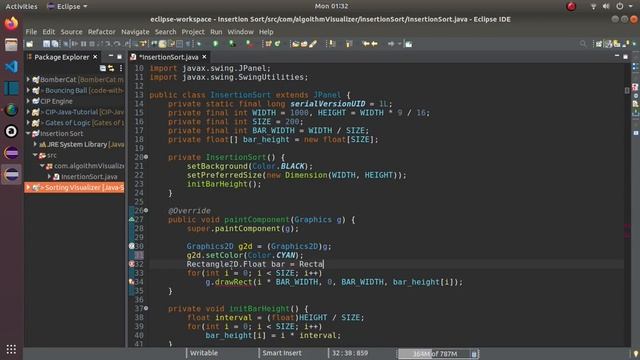Click the Pin Editor toolbar icon
This screenshot has width=640, height=360.
pyautogui.click(x=409, y=44)
